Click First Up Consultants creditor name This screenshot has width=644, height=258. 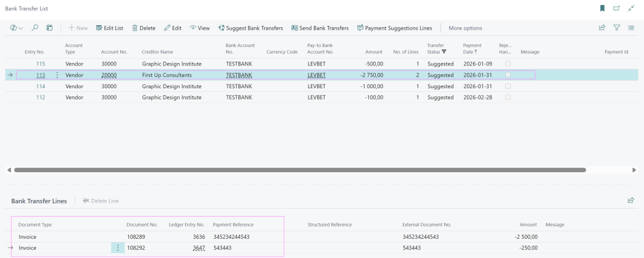tap(167, 75)
